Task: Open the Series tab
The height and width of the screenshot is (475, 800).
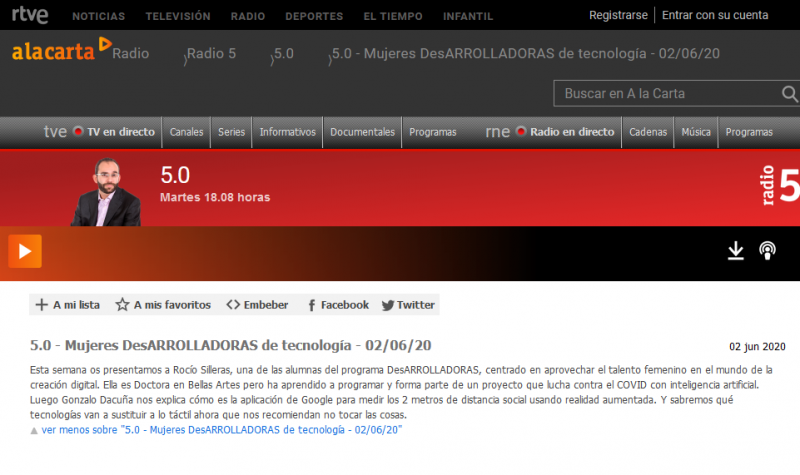Action: pyautogui.click(x=232, y=132)
